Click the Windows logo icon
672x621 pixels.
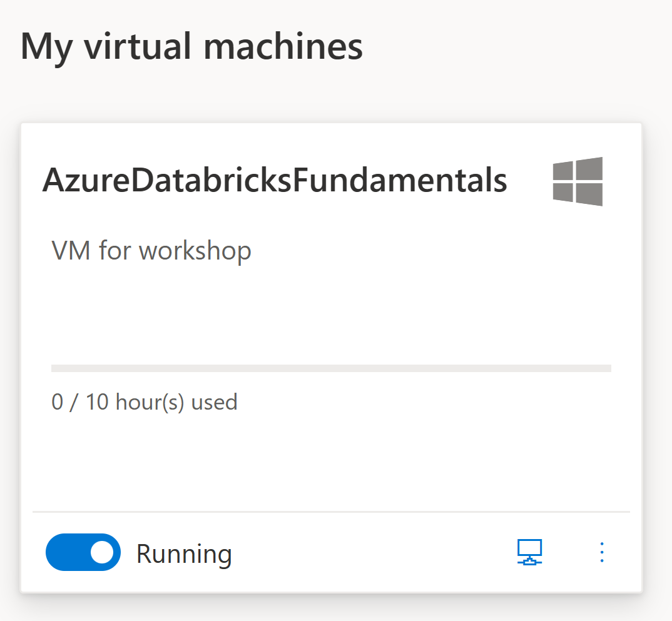coord(578,181)
